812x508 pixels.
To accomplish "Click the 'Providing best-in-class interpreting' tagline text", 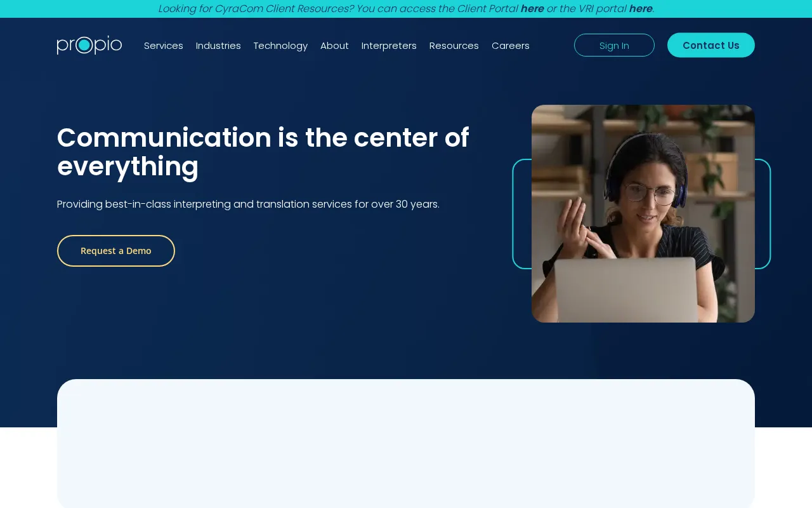I will pyautogui.click(x=248, y=204).
